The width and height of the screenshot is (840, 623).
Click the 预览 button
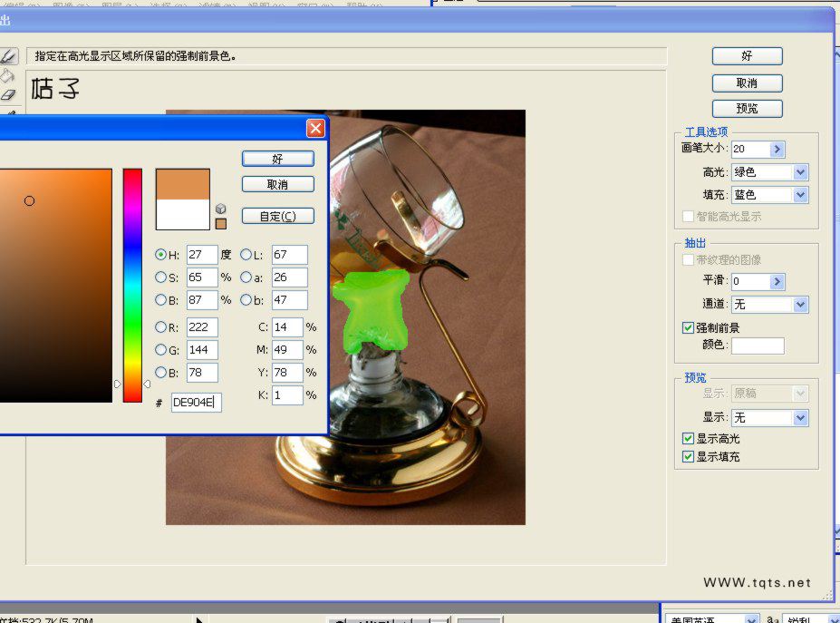click(748, 108)
